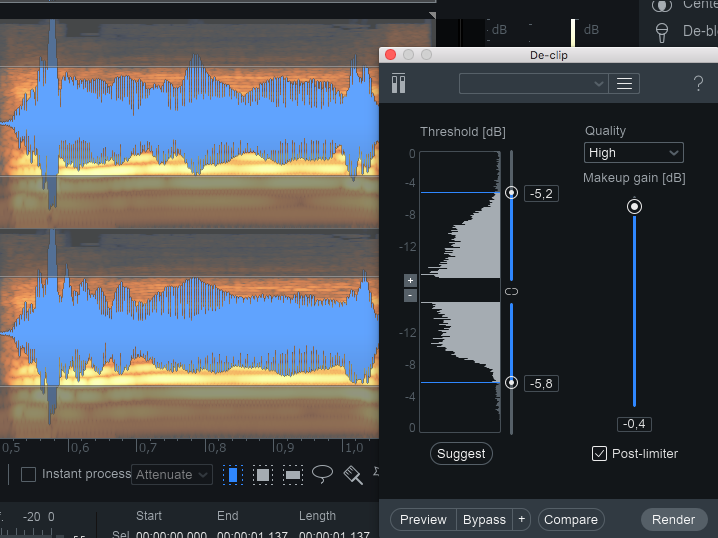
Task: Click the Preview button
Action: 423,520
